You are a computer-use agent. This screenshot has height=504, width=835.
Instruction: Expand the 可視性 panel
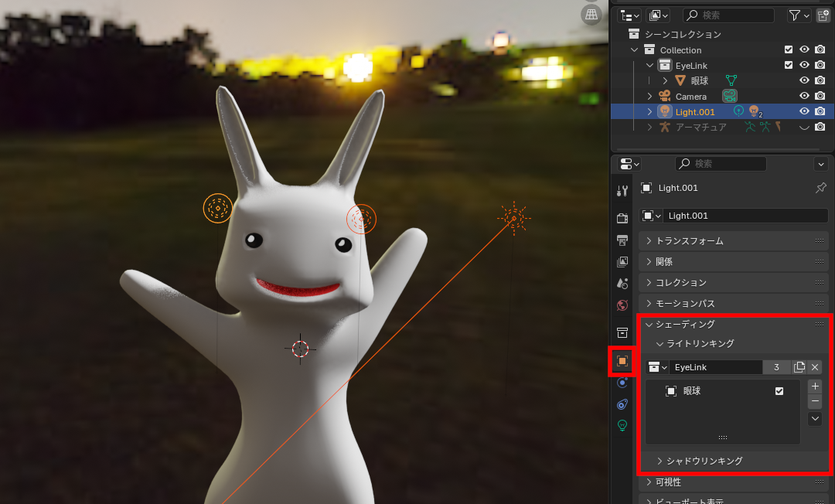733,482
